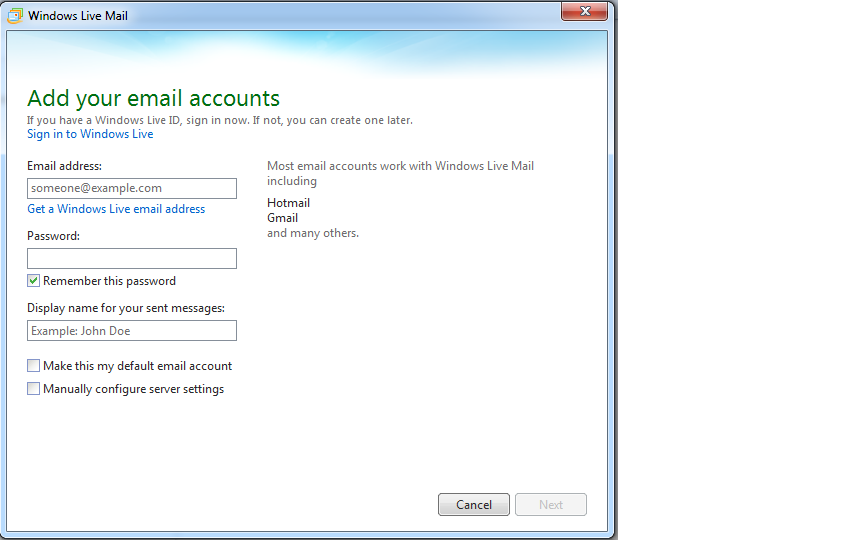Uncheck Remember this password checkbox
Screen dimensions: 864x540
coord(34,281)
